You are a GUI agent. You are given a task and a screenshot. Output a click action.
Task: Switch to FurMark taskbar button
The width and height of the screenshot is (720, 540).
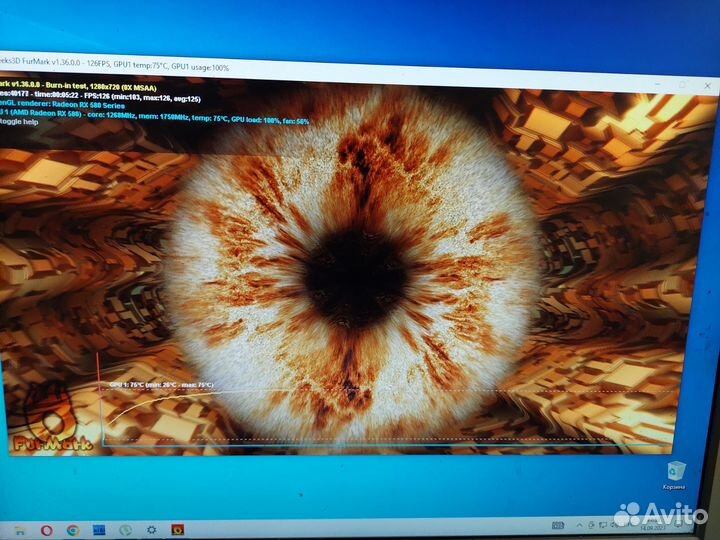point(178,529)
